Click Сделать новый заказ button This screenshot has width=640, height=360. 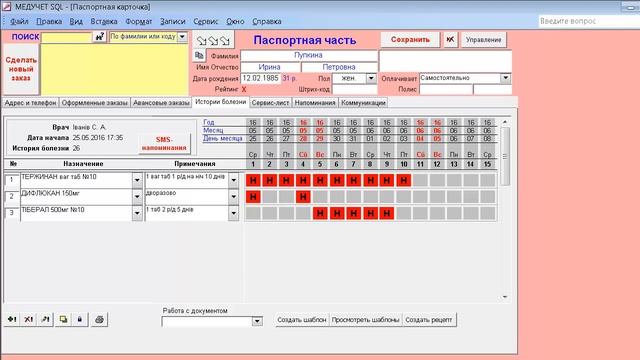pos(21,69)
